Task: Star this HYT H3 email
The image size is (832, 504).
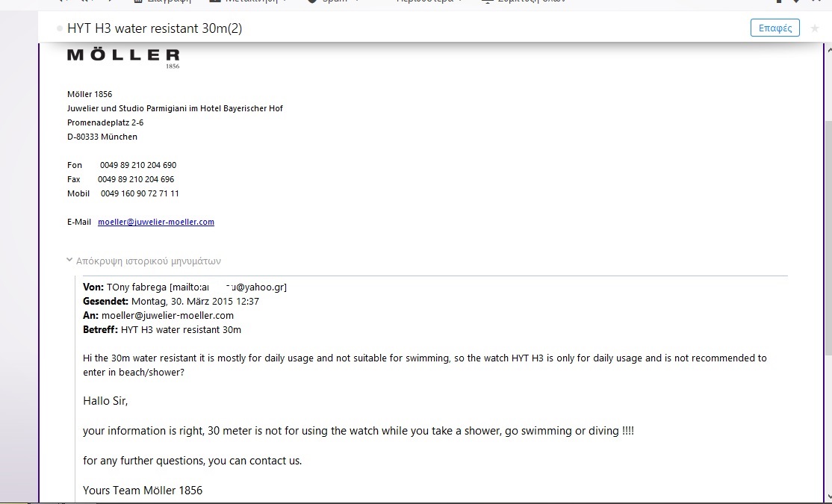Action: (x=815, y=28)
